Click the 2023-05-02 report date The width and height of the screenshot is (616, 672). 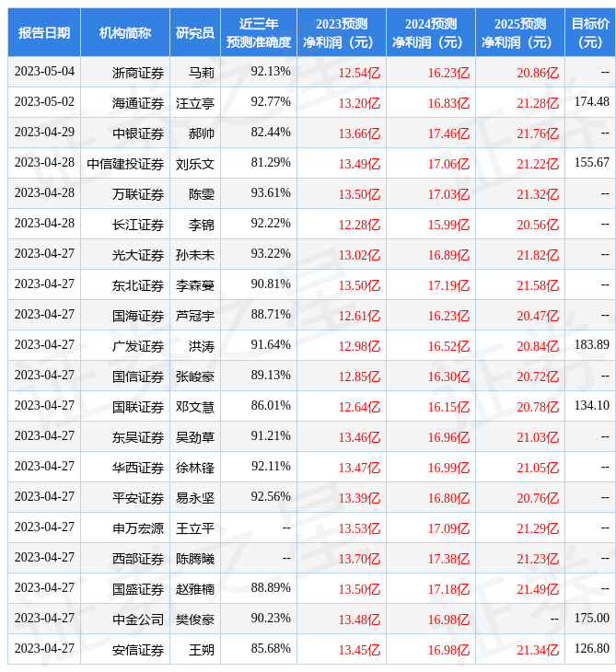[x=44, y=101]
